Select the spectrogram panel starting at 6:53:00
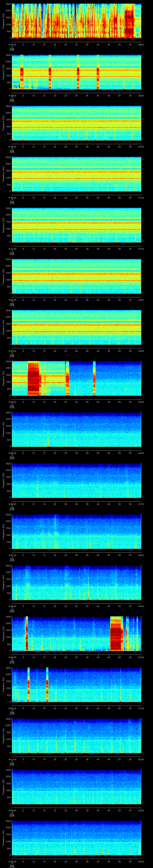Image resolution: width=153 pixels, height=868 pixels. pos(77,838)
